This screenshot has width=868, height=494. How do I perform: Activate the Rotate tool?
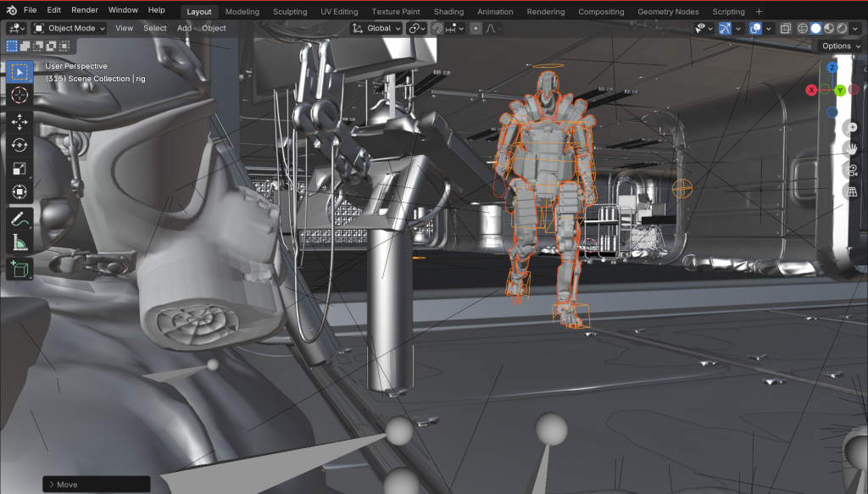point(20,145)
